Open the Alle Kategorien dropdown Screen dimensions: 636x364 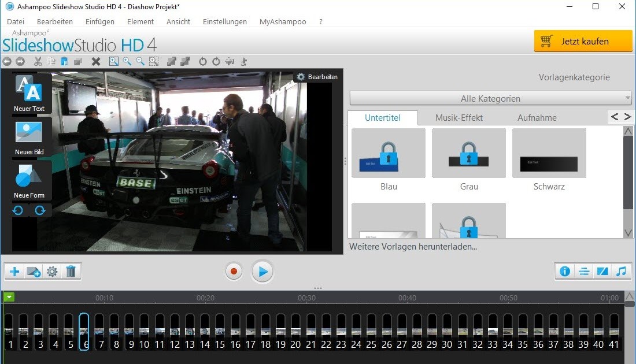490,98
